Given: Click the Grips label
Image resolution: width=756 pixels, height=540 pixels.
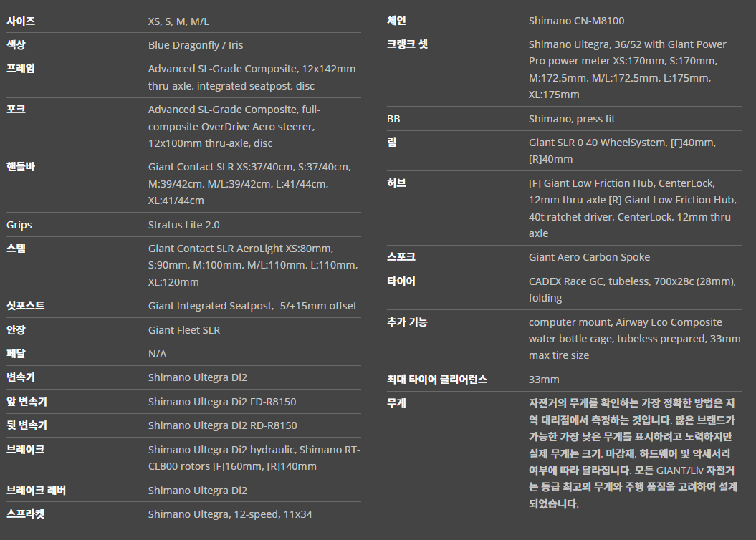Looking at the screenshot, I should coord(19,224).
